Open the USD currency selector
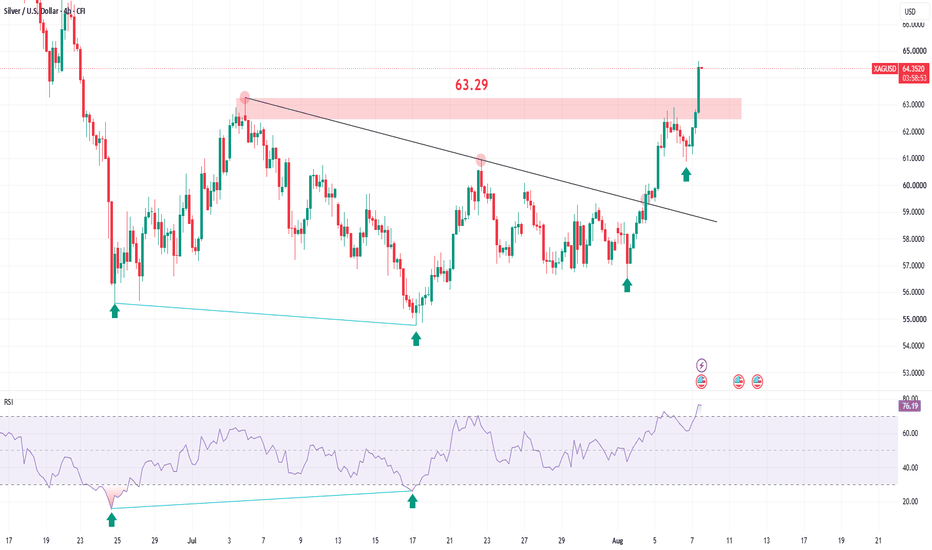This screenshot has height=550, width=932. [910, 11]
